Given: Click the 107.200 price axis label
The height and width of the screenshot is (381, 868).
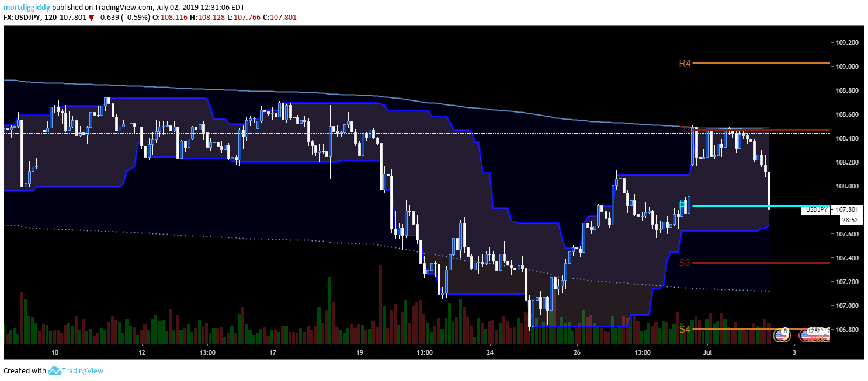Looking at the screenshot, I should point(846,282).
